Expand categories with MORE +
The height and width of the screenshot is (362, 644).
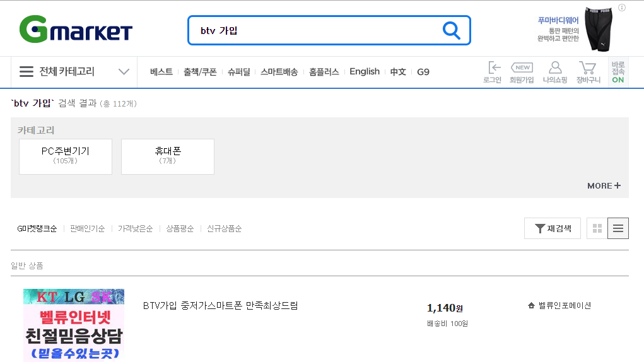pos(604,185)
